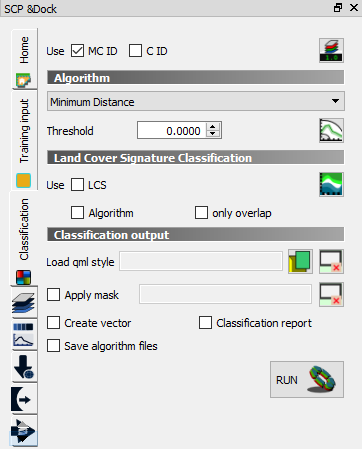Select the Classification tab
The height and width of the screenshot is (449, 362).
click(x=24, y=239)
